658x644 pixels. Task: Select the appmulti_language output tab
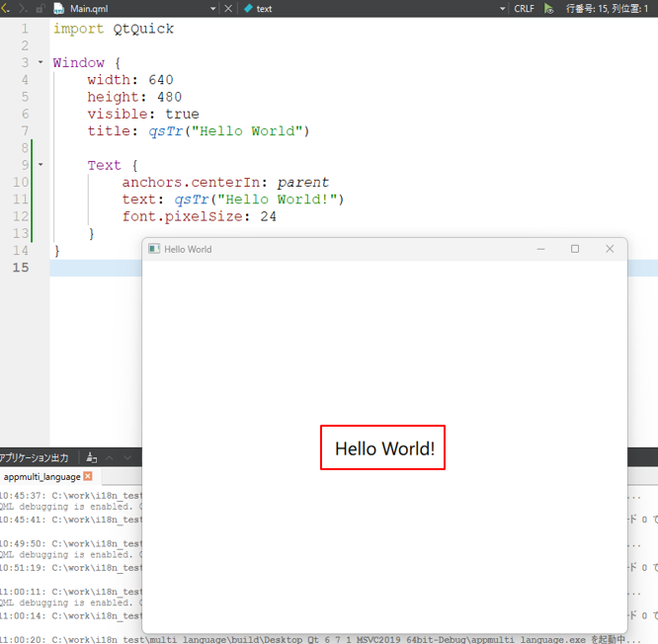point(41,476)
